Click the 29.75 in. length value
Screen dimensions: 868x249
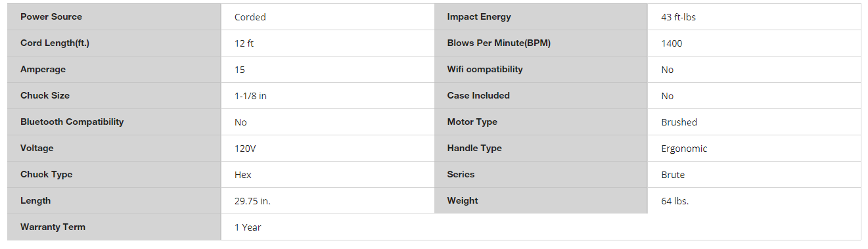pos(252,201)
